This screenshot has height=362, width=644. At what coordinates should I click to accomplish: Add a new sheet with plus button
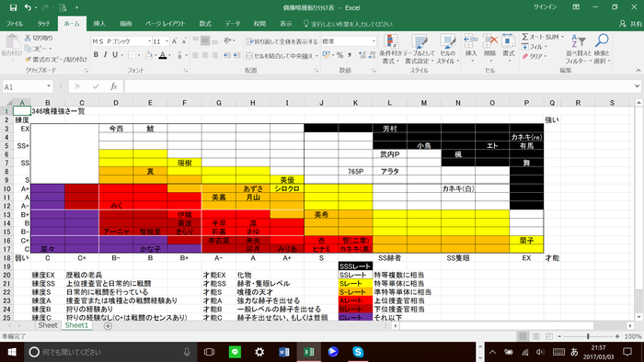pyautogui.click(x=108, y=326)
